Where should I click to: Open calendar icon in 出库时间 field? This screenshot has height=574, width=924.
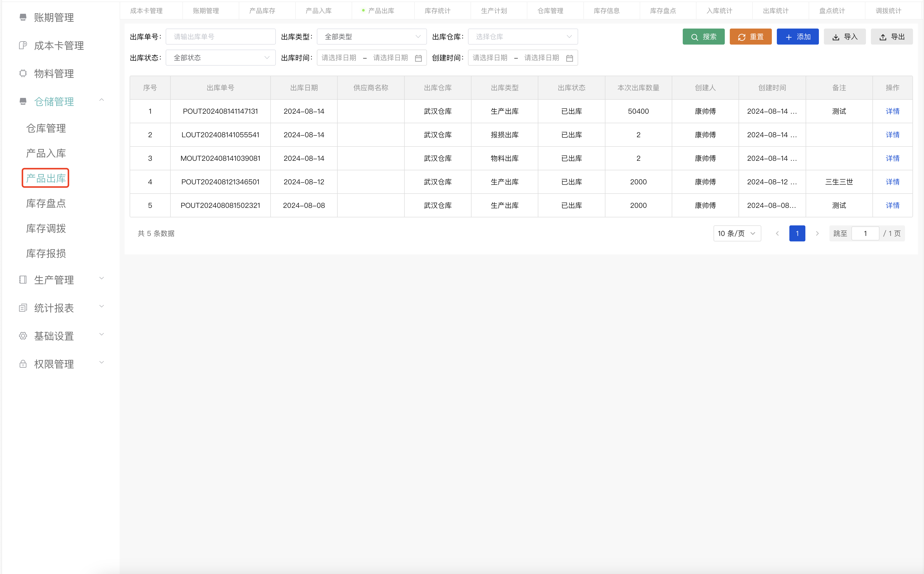pos(418,58)
